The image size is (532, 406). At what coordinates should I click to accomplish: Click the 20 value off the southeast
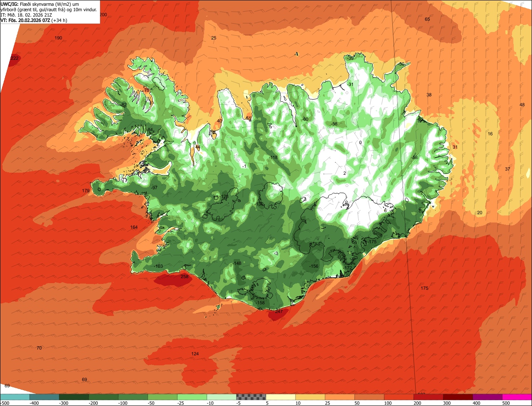point(480,213)
